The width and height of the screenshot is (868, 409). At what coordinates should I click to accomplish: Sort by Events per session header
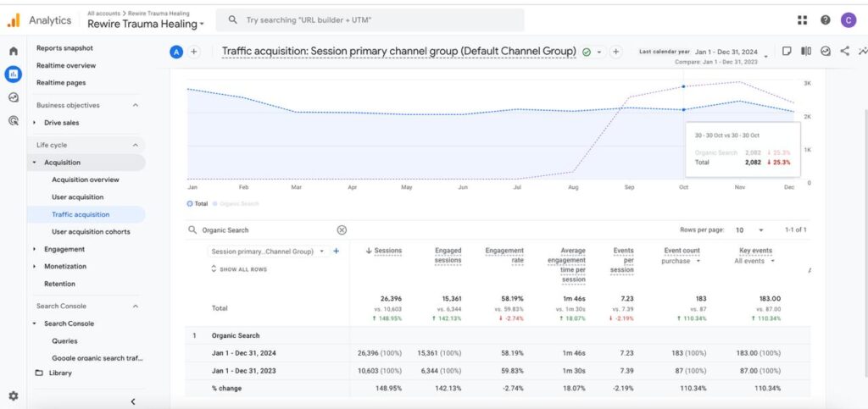click(x=623, y=260)
